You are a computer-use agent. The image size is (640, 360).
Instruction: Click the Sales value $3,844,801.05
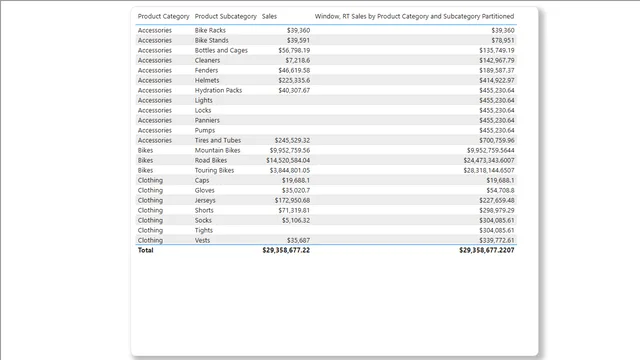pyautogui.click(x=290, y=170)
